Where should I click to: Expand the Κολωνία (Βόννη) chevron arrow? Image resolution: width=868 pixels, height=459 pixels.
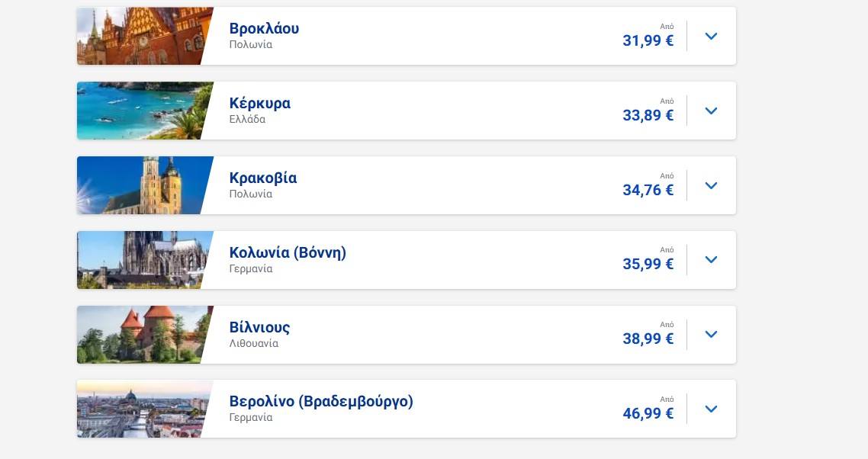coord(711,260)
